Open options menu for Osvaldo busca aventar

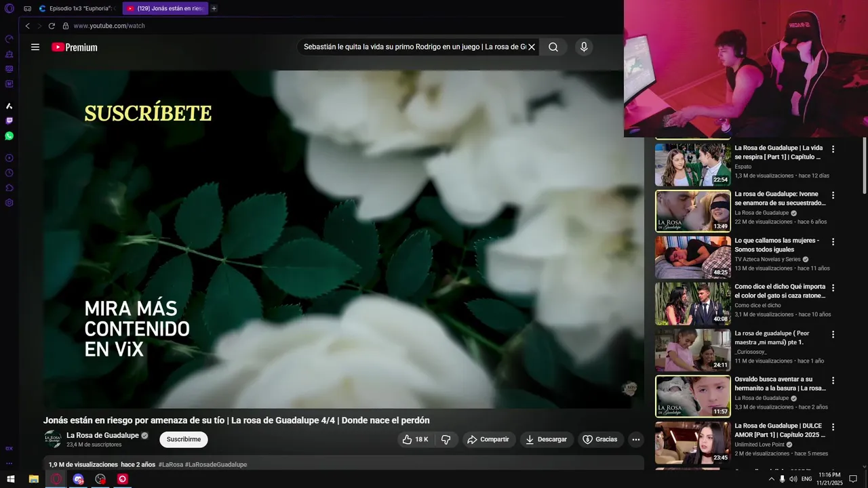pos(833,380)
